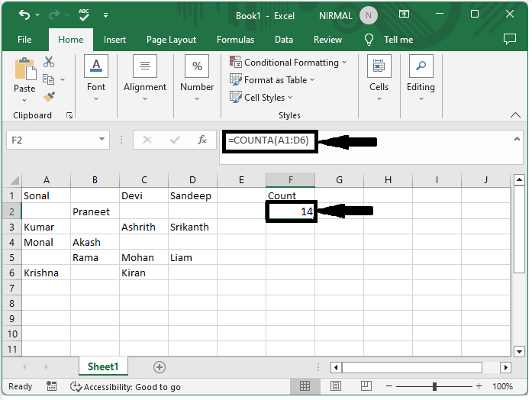Screen dimensions: 532x400
Task: Open the Name Box dropdown arrow
Action: 102,139
